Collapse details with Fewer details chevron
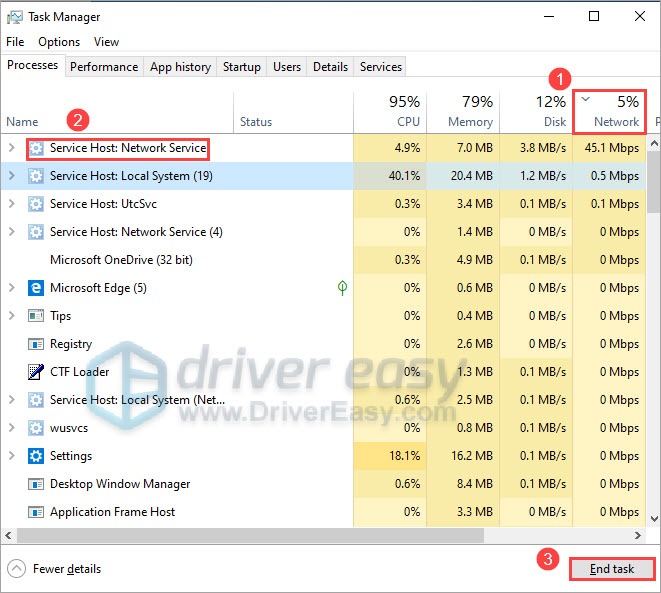Viewport: 661px width, 593px height. tap(17, 569)
